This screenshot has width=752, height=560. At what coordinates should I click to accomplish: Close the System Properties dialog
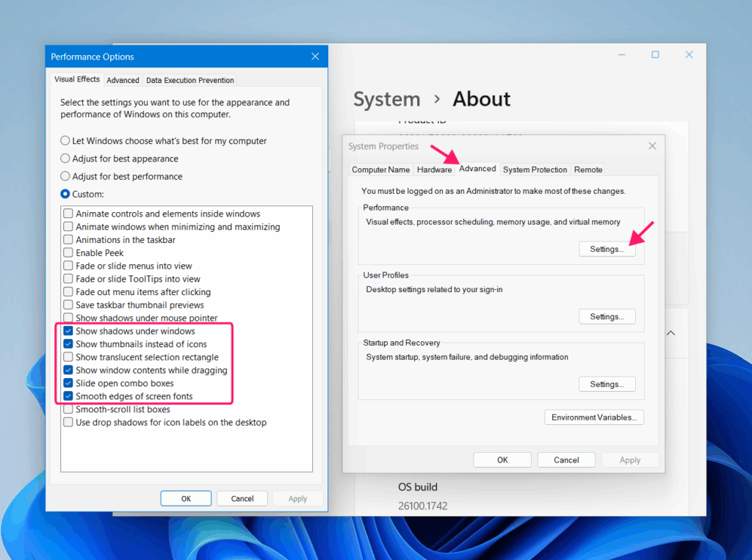tap(652, 146)
